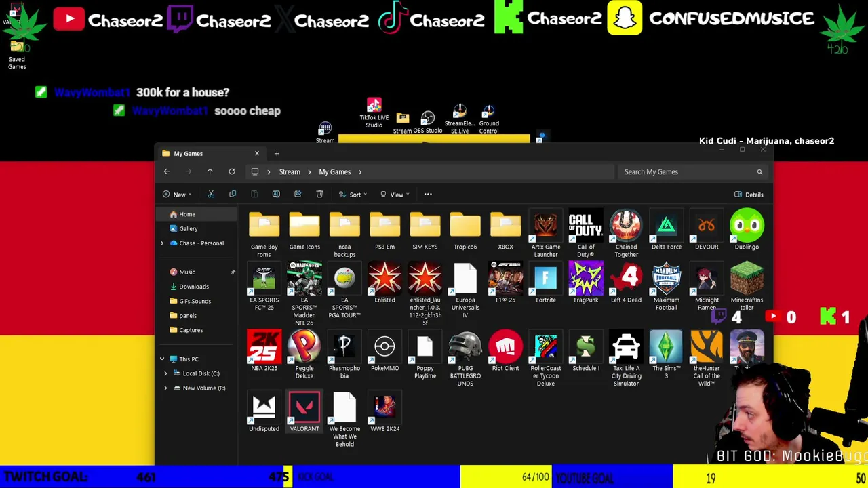
Task: Select the Riot Client shortcut
Action: pos(505,351)
